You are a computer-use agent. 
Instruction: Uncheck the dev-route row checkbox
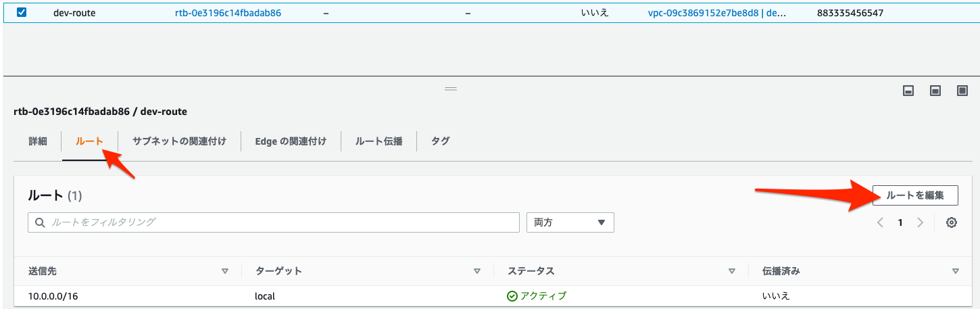22,13
